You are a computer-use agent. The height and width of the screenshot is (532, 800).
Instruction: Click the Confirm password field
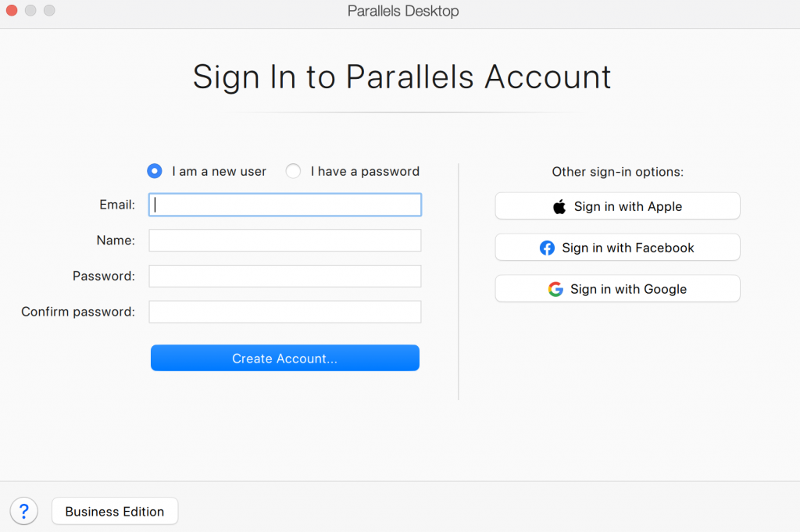pyautogui.click(x=285, y=312)
